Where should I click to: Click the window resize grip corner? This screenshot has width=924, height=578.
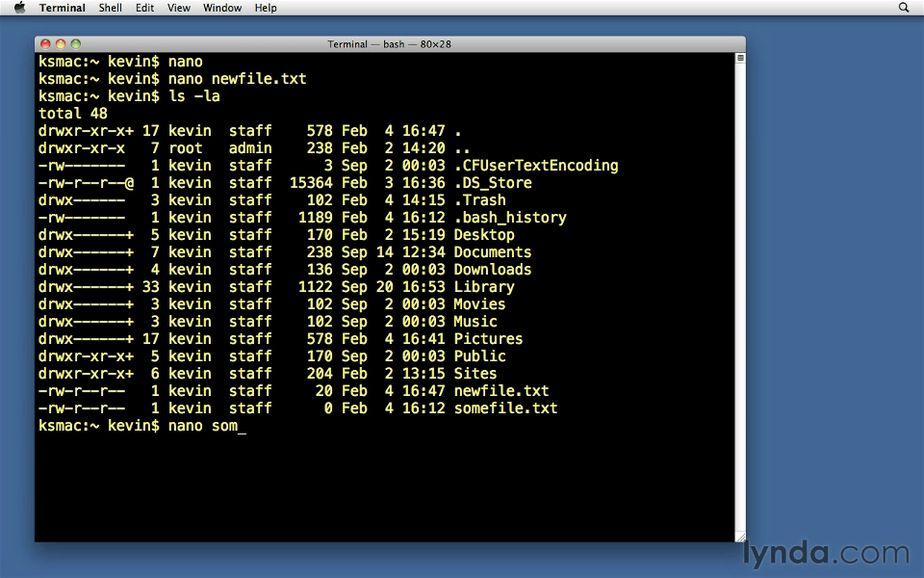coord(741,537)
